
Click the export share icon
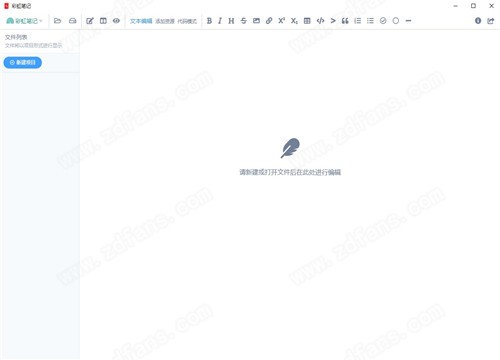pyautogui.click(x=490, y=21)
